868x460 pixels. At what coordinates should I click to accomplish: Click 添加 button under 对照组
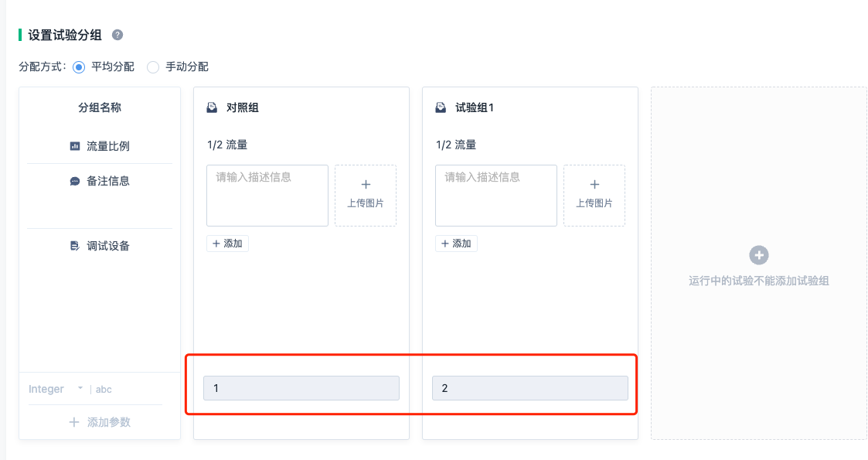(x=227, y=244)
